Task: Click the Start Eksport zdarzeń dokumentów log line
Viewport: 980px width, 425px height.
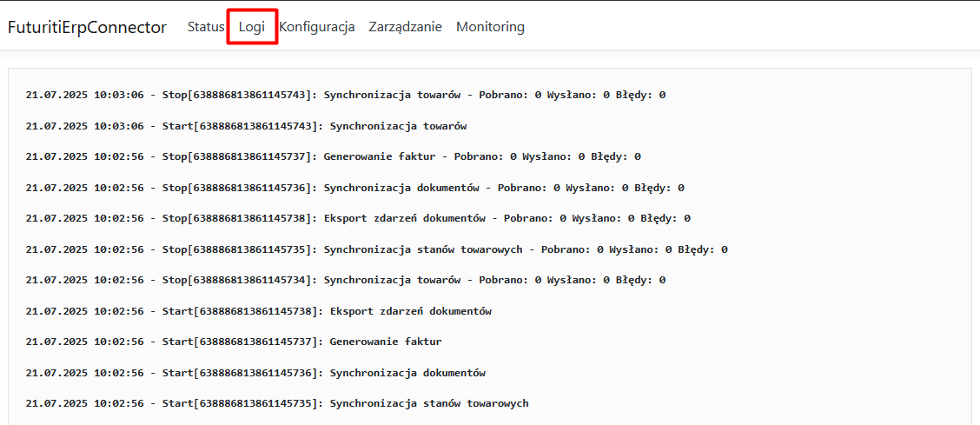Action: (x=259, y=311)
